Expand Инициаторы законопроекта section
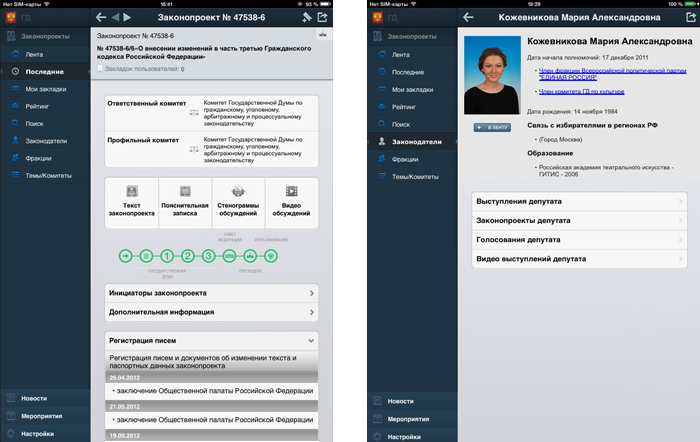Screen dimensions: 700x442 click(211, 293)
